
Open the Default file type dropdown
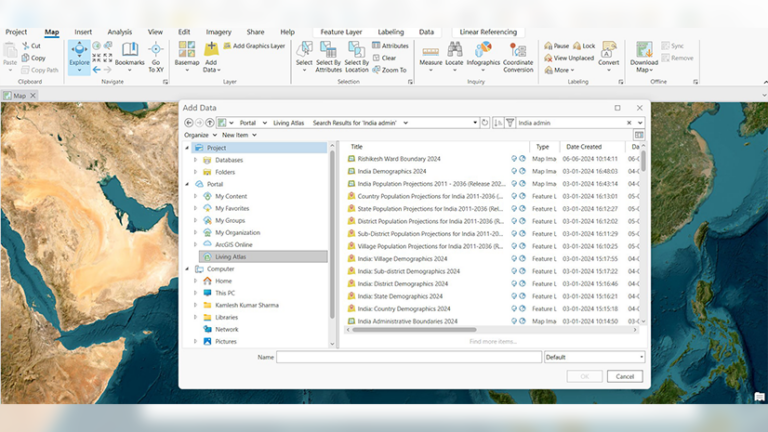(594, 357)
